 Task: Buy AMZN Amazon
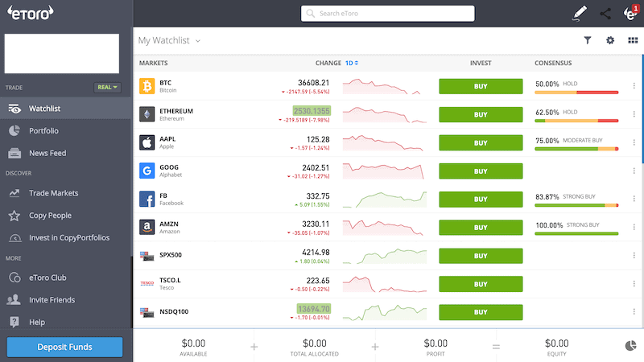pyautogui.click(x=481, y=228)
